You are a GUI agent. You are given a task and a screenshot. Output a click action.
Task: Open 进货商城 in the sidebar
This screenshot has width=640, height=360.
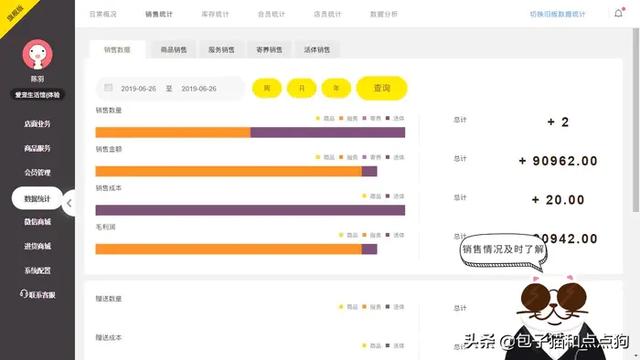click(37, 246)
